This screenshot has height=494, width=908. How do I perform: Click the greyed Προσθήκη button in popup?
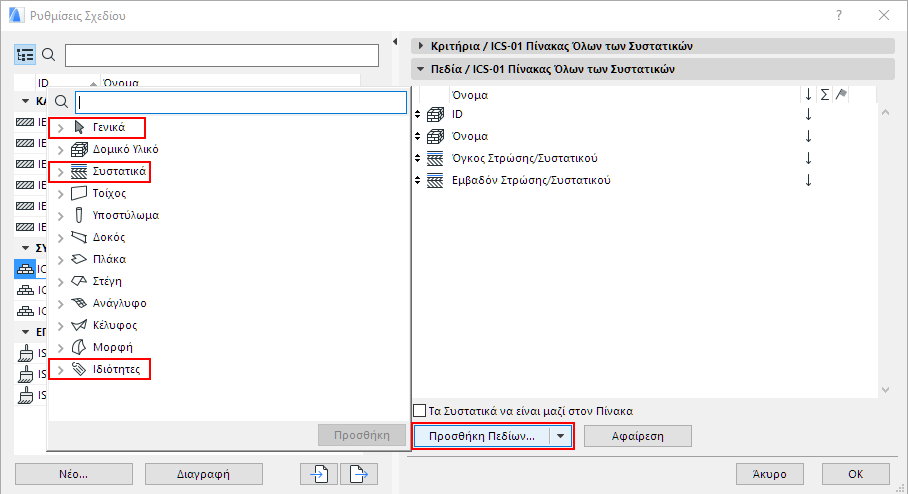point(362,435)
